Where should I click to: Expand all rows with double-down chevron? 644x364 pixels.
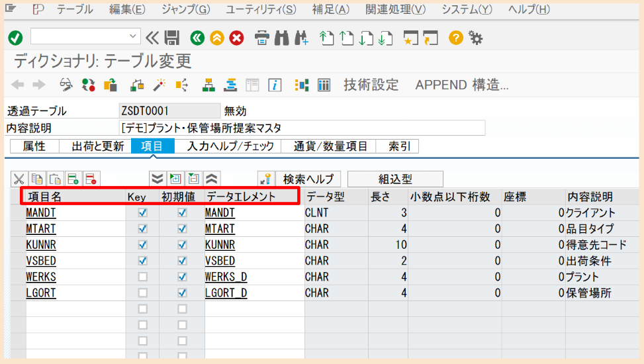(x=157, y=179)
